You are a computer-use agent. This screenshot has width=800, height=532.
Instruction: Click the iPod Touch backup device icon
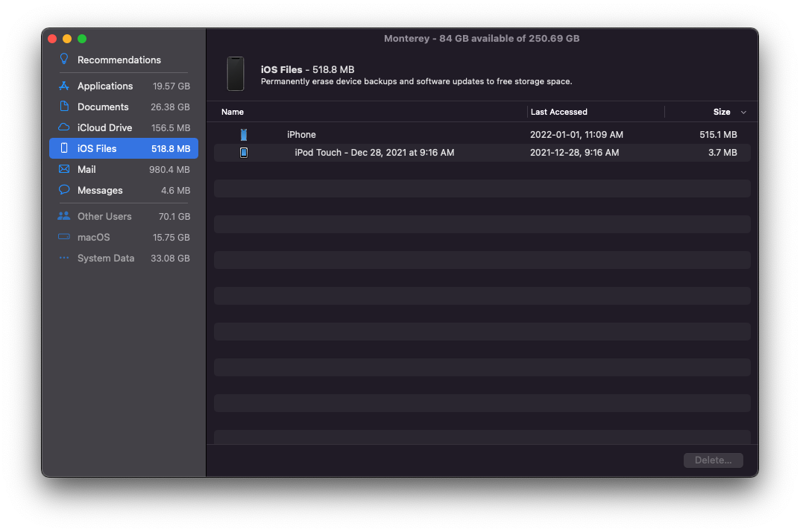244,153
